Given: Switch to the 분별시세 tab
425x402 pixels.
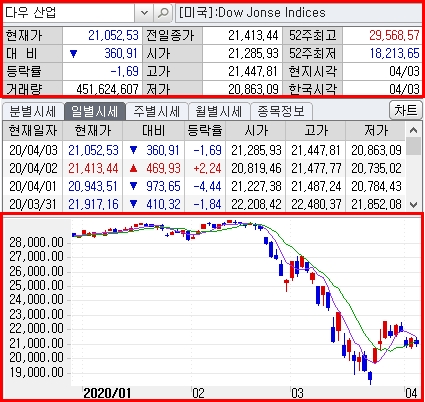Looking at the screenshot, I should [x=33, y=111].
